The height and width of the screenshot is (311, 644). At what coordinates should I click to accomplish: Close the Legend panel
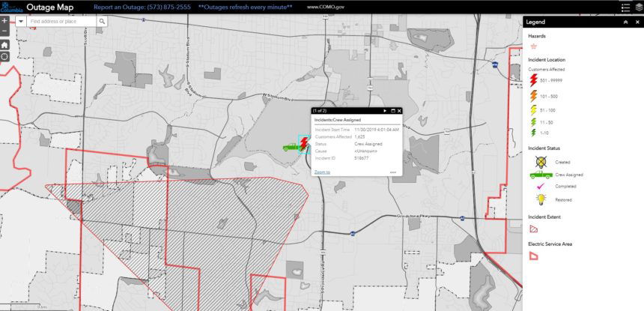637,22
